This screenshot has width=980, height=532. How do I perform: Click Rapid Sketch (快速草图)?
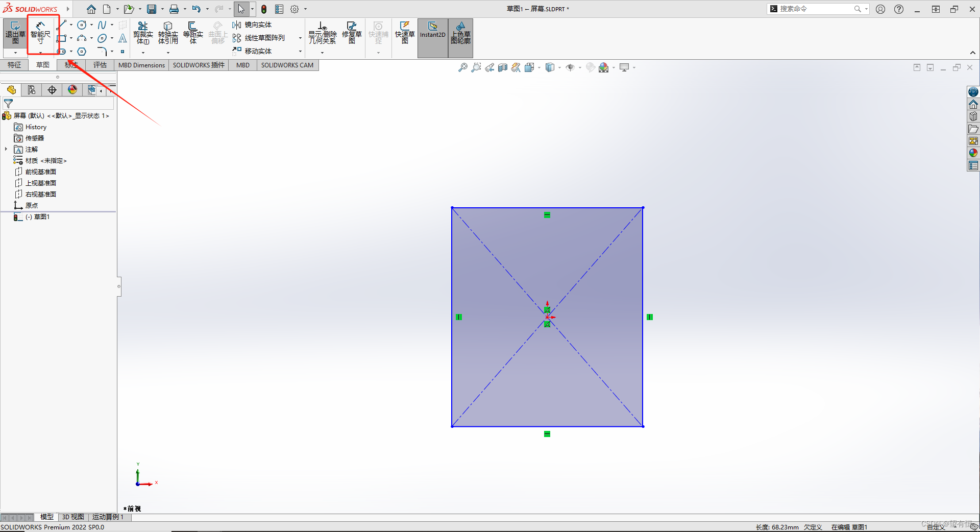405,33
